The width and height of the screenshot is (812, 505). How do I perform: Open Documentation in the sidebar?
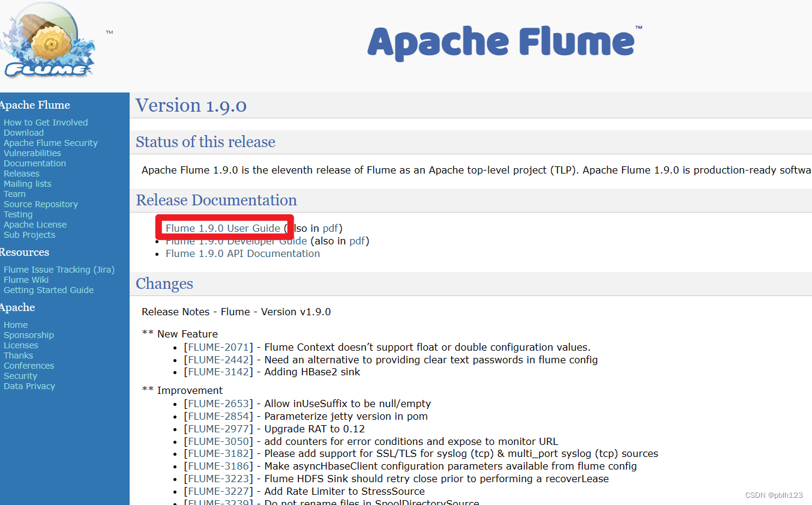[x=35, y=163]
